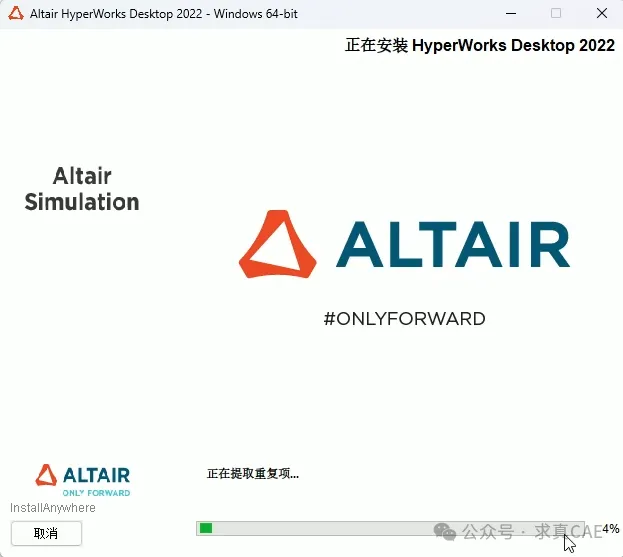Click the disabled maximize button

(556, 14)
